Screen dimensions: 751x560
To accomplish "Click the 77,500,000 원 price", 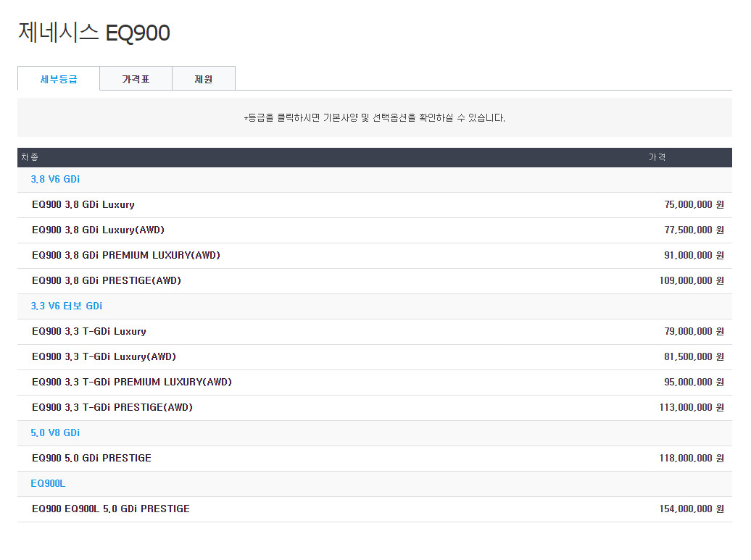I will (x=694, y=230).
